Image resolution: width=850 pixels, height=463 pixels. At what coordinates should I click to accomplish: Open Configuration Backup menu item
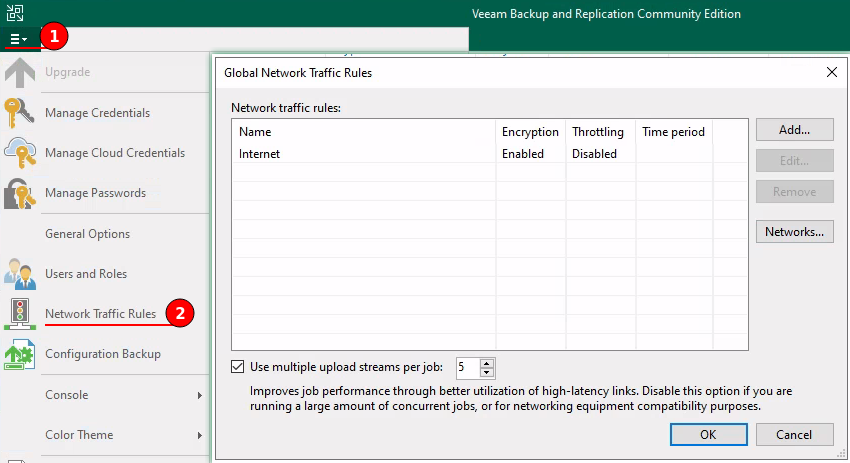click(103, 354)
